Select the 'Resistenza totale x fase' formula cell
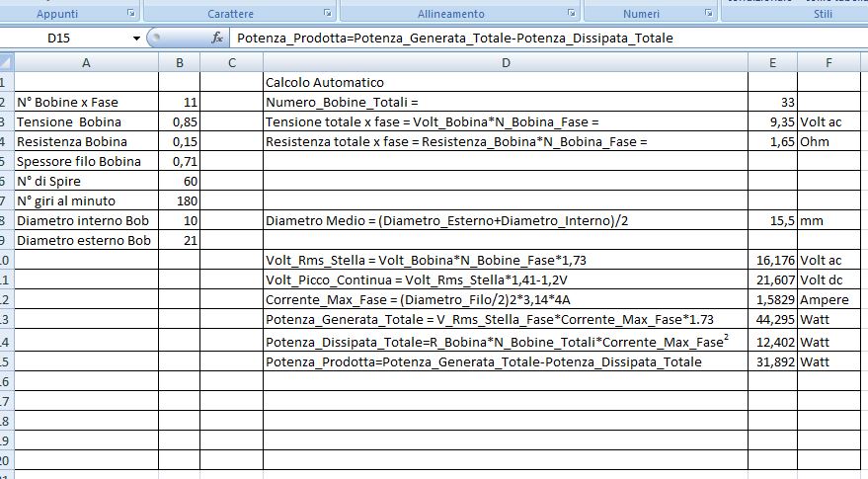The height and width of the screenshot is (479, 868). pyautogui.click(x=506, y=142)
